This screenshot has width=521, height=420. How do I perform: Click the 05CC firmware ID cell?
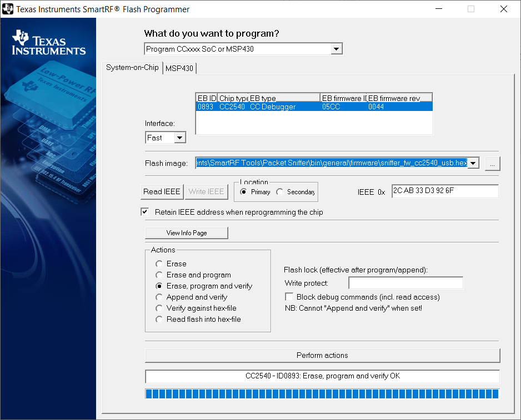[x=331, y=107]
